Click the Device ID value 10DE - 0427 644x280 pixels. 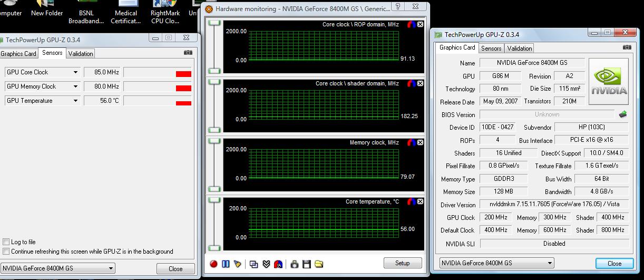coord(497,127)
